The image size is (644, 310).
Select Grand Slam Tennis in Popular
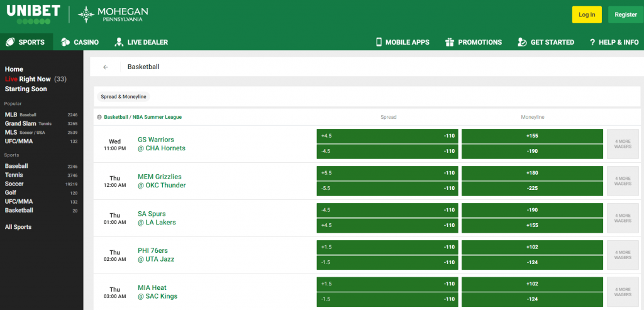pos(41,123)
